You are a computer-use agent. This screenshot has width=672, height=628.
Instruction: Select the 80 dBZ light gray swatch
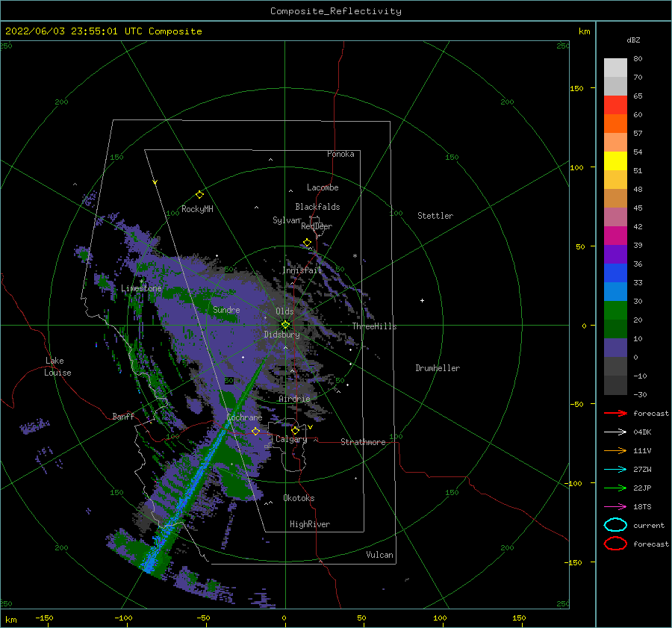(x=615, y=68)
